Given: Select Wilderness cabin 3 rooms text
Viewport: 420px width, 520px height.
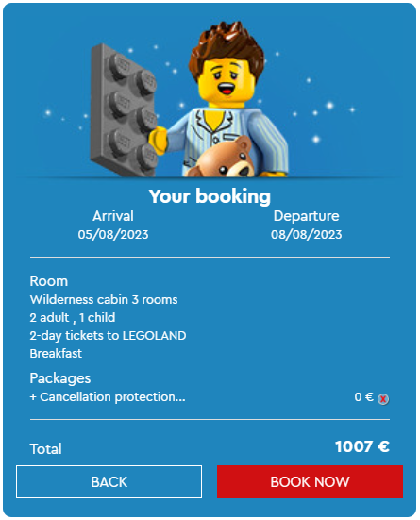Looking at the screenshot, I should click(104, 299).
